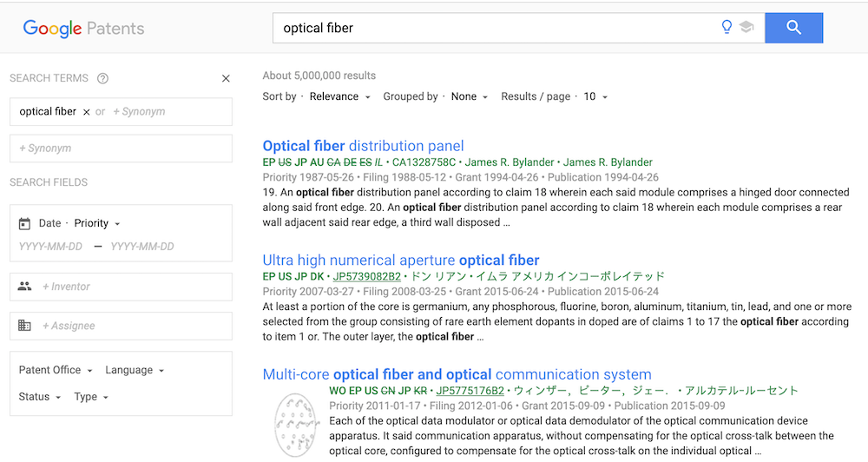868x462 pixels.
Task: Click the people icon beside Inventor
Action: tap(24, 287)
